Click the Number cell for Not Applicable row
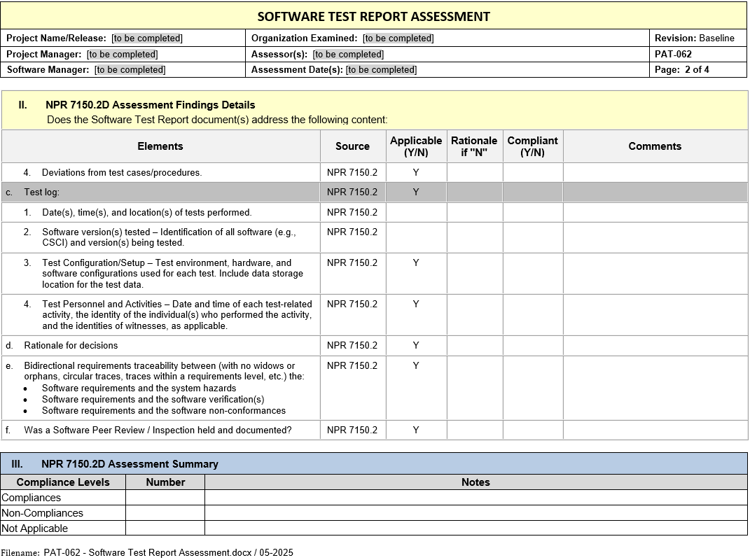The height and width of the screenshot is (560, 750). [x=165, y=528]
